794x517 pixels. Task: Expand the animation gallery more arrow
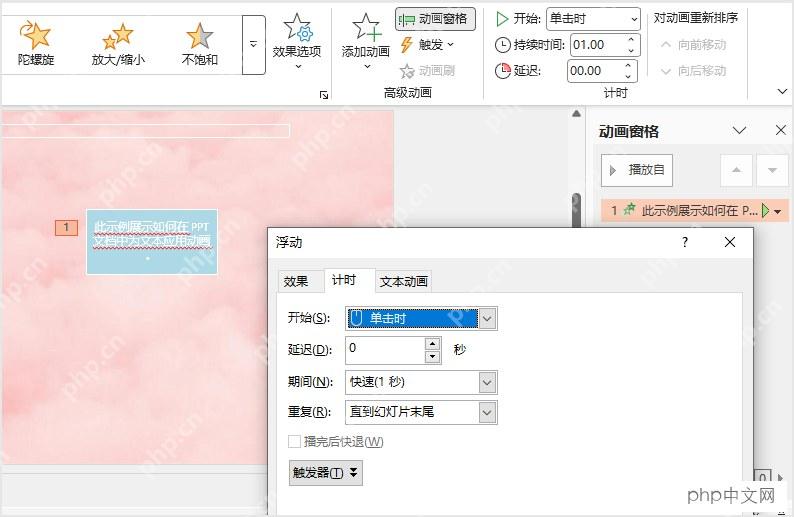[254, 45]
